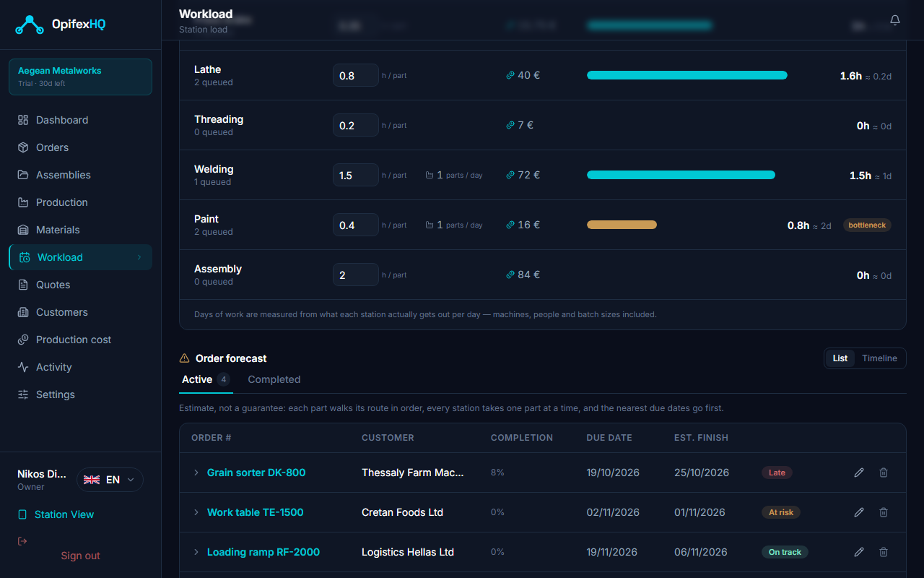Switch forecast to Timeline view

(879, 358)
